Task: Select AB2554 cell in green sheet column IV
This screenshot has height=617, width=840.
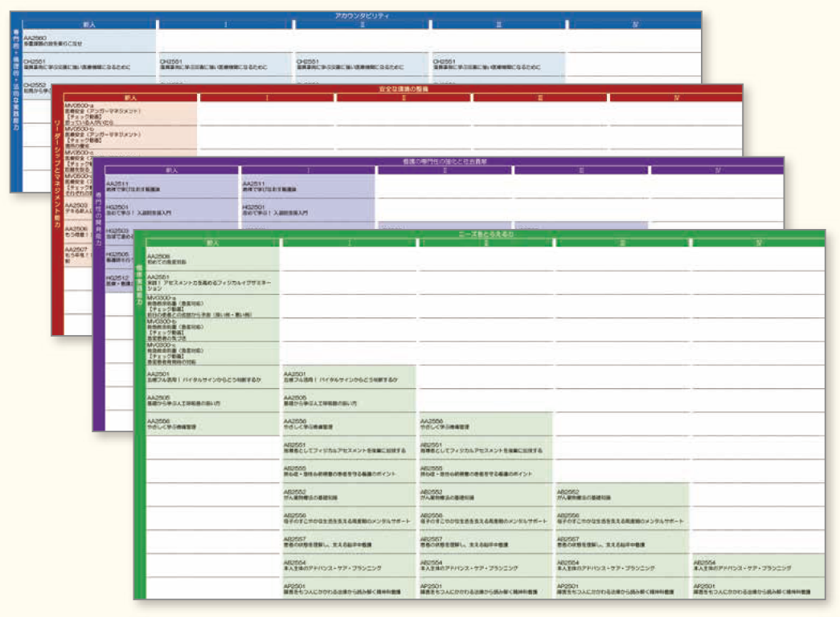Action: click(x=757, y=565)
